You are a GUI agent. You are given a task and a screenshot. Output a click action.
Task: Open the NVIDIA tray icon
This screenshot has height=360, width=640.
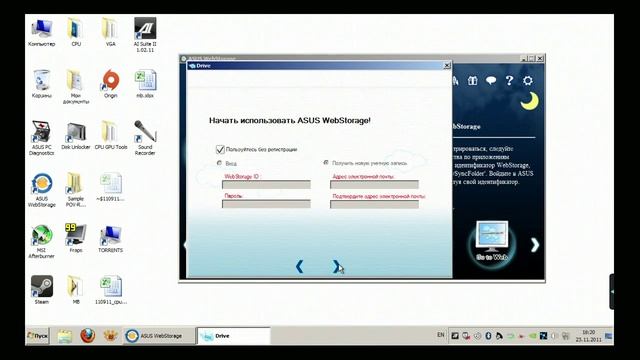(532, 336)
